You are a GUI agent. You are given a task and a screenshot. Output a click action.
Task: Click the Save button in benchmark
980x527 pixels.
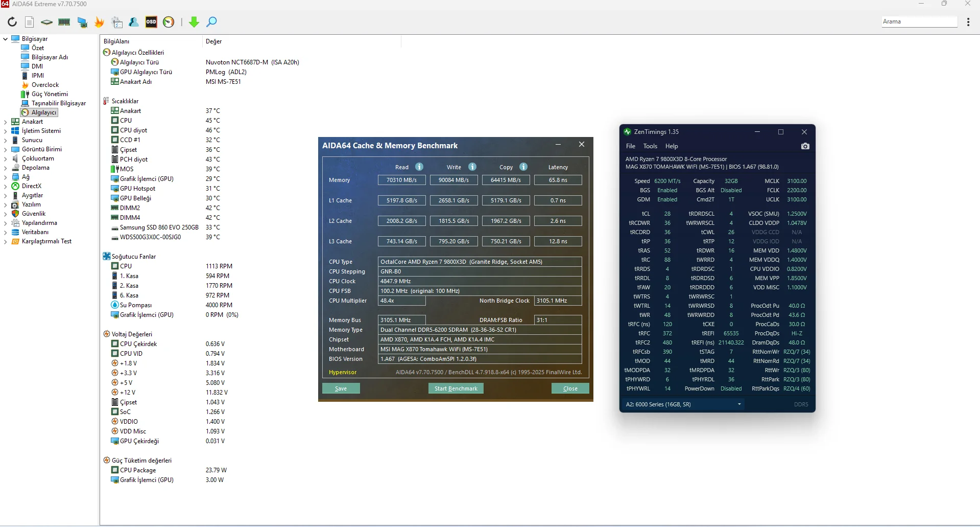point(341,388)
